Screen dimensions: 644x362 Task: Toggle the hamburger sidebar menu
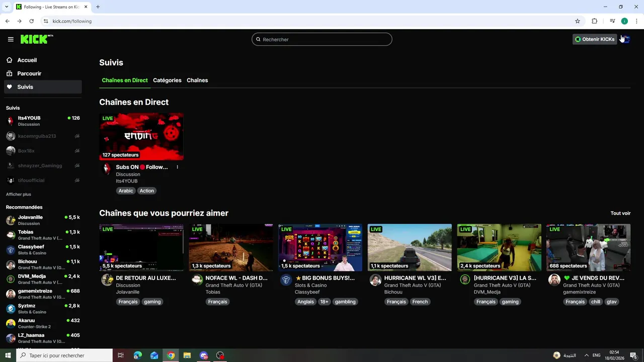click(x=11, y=39)
